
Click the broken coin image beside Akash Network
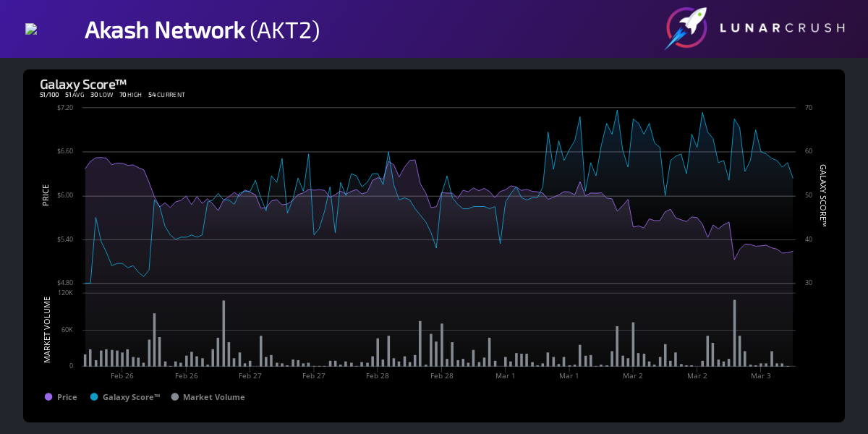[31, 29]
